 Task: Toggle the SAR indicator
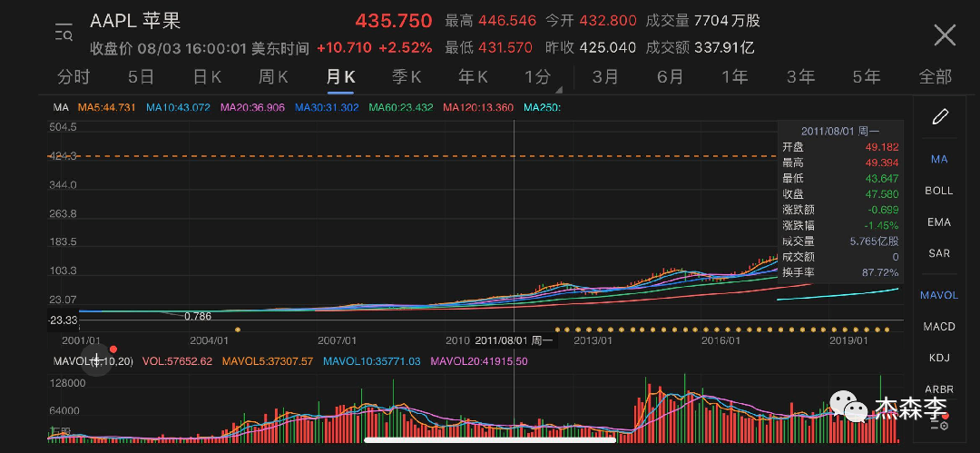coord(939,253)
